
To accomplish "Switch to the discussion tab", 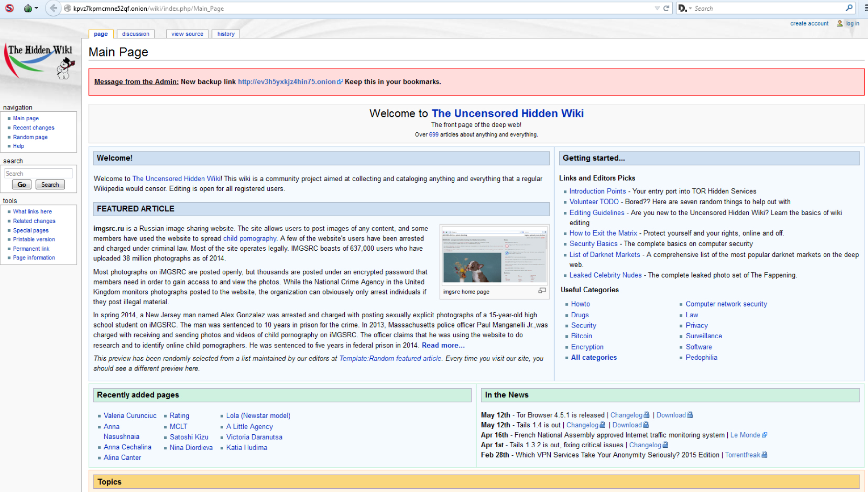I will point(136,34).
